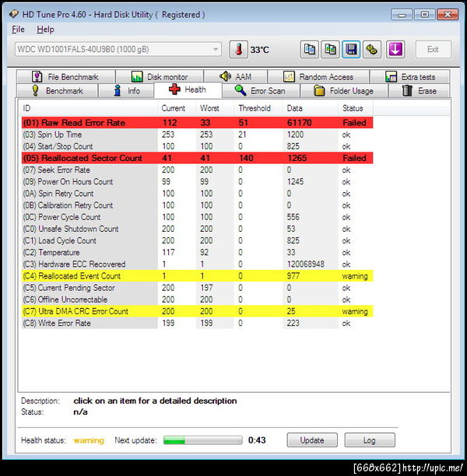Select the (03) Spin Up Time row

197,135
